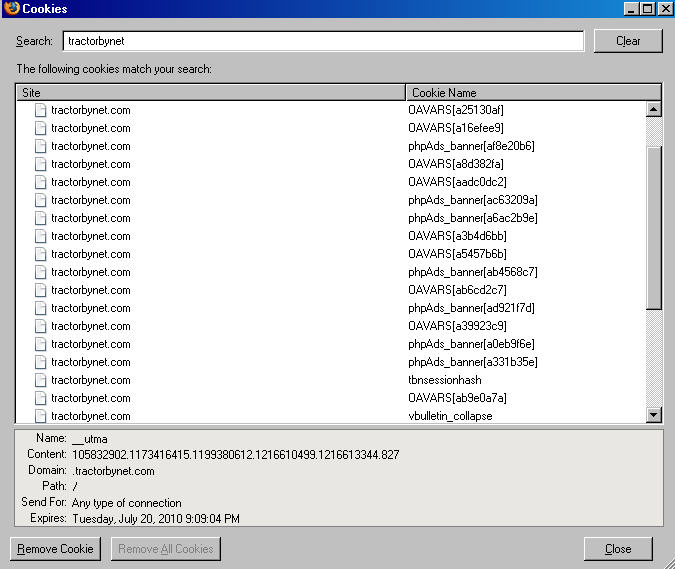675x569 pixels.
Task: Click page icon beside OAVARS[a3b4d6bb] row
Action: point(40,236)
